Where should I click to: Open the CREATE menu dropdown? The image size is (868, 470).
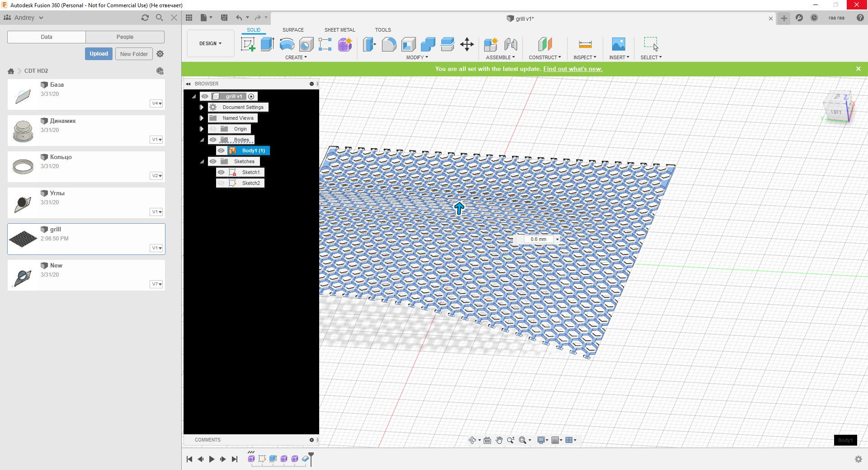(x=296, y=57)
